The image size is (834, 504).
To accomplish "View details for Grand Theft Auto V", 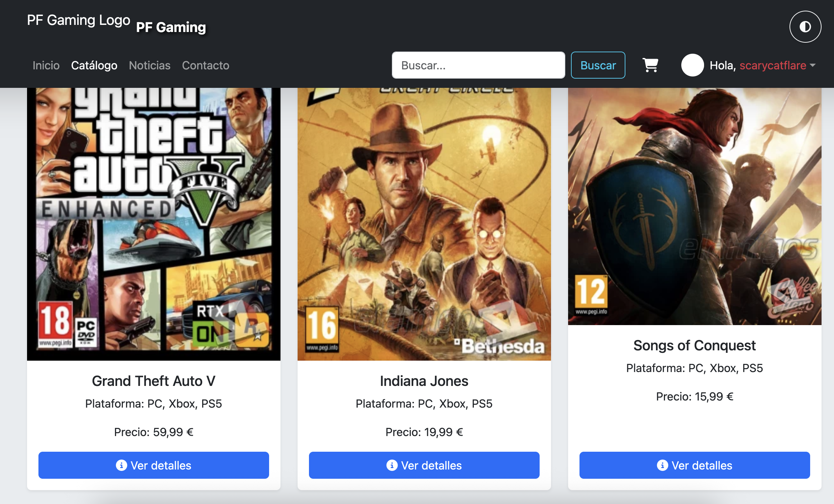I will coord(153,465).
